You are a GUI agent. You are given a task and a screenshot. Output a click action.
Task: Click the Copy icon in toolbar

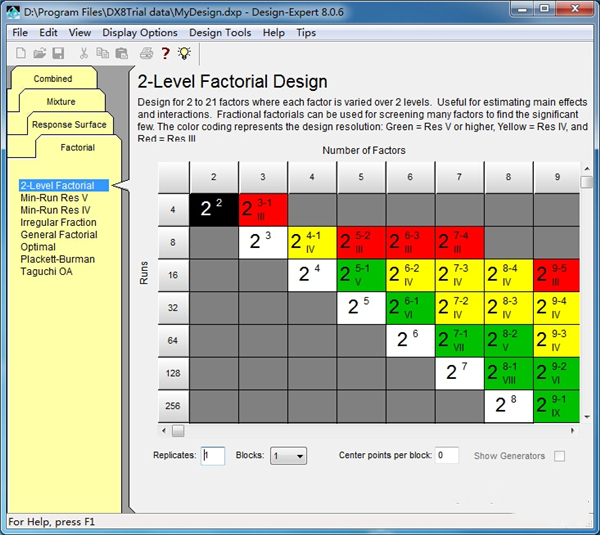point(102,53)
